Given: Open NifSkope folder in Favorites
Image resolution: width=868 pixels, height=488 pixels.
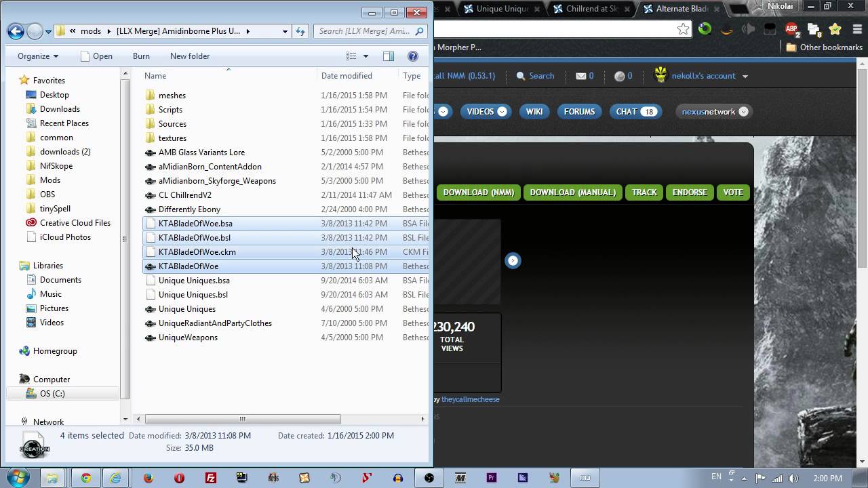Looking at the screenshot, I should click(56, 166).
